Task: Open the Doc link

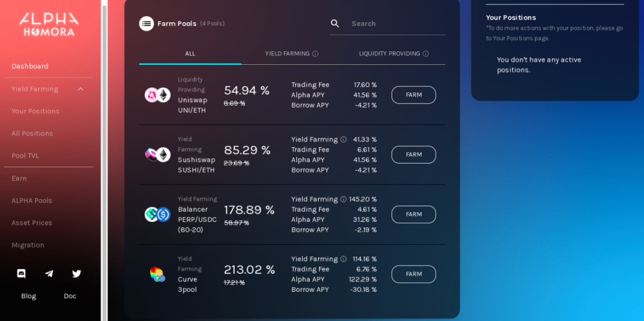Action: tap(70, 296)
